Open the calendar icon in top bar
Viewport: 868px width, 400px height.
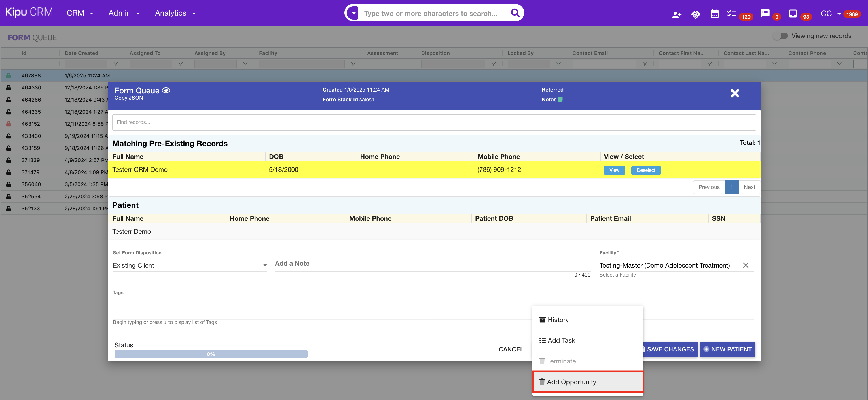(714, 14)
